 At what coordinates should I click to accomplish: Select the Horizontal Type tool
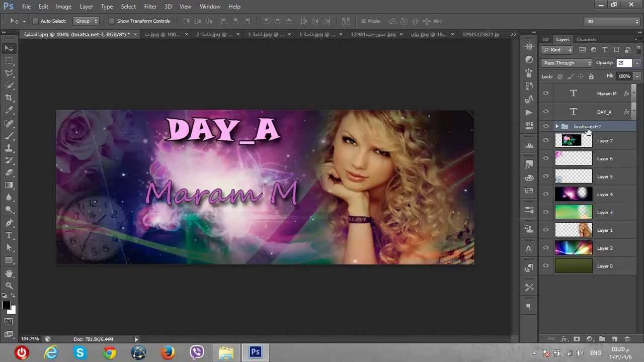point(9,235)
